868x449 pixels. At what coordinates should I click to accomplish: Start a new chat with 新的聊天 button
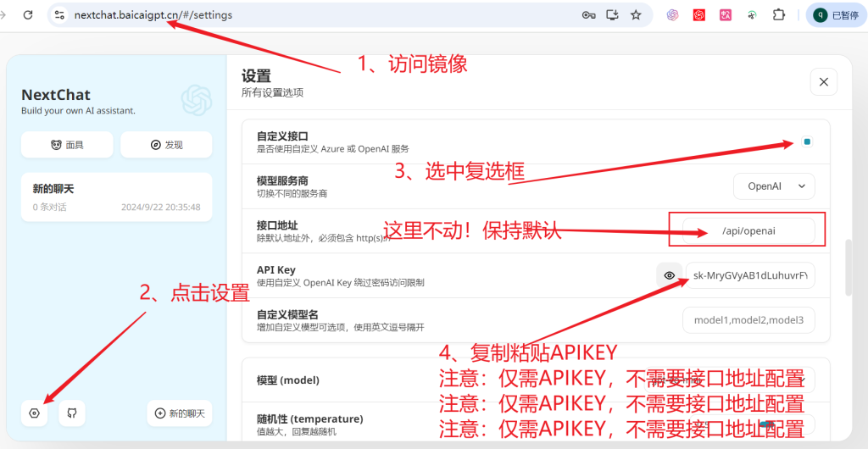[180, 413]
